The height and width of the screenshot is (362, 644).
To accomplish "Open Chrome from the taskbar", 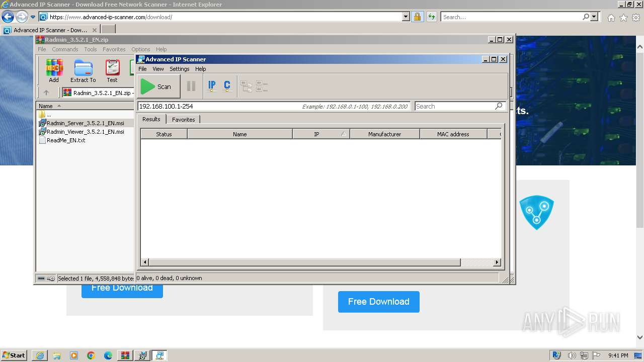I will pos(91,355).
